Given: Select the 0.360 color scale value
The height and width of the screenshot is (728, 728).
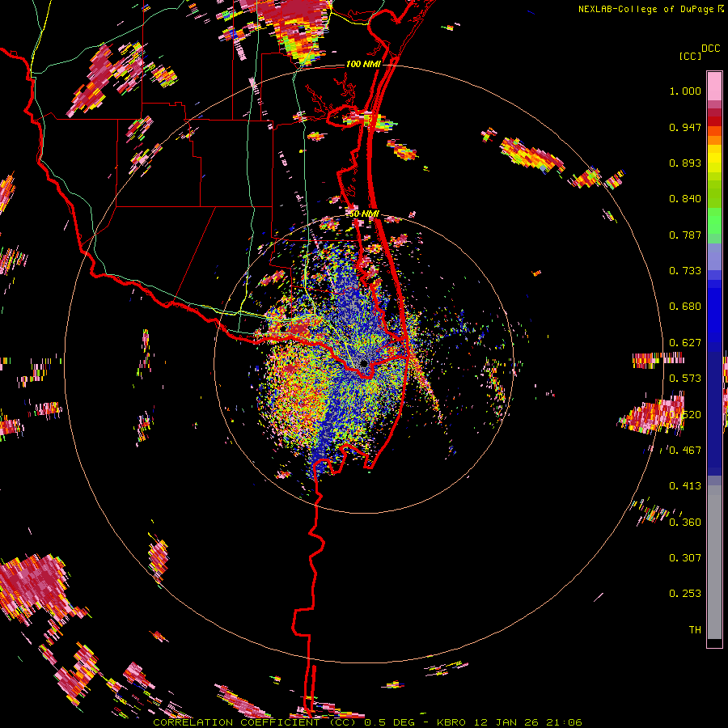Looking at the screenshot, I should tap(685, 523).
